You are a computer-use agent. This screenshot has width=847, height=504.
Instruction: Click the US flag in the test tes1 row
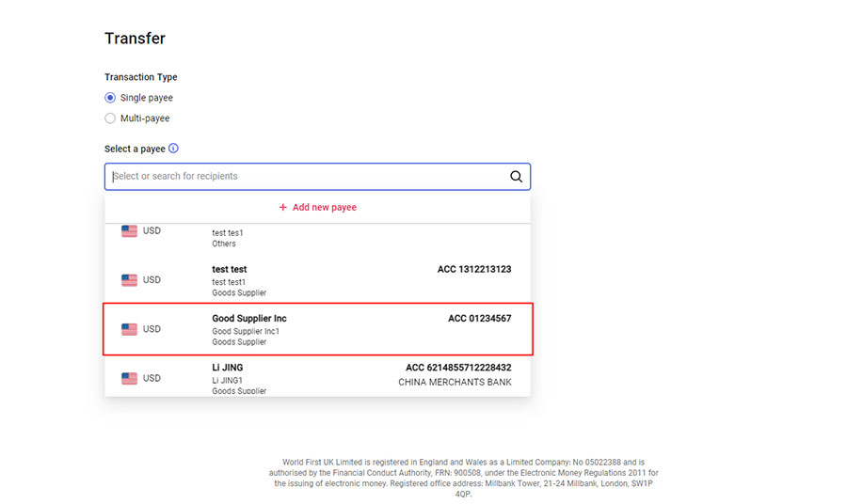pyautogui.click(x=129, y=231)
